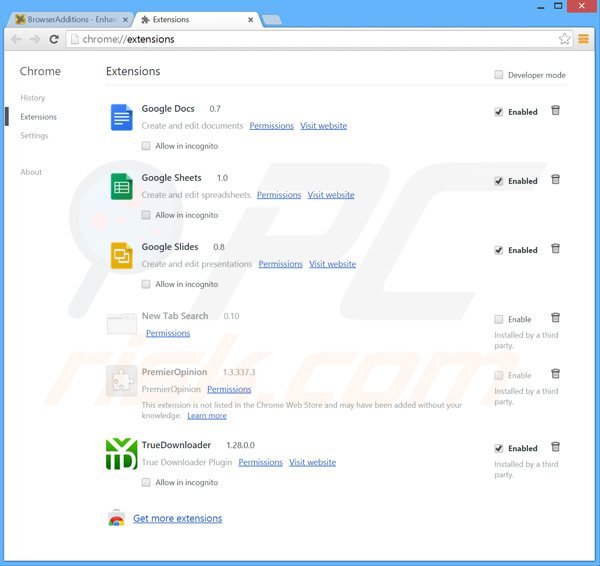600x566 pixels.
Task: Allow Google Sheets in incognito
Action: point(146,215)
